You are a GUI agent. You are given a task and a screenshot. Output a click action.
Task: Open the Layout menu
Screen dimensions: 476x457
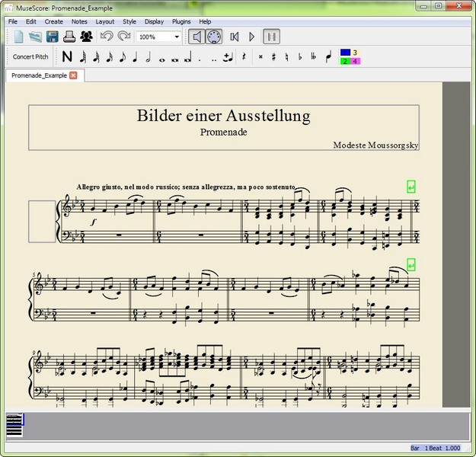[x=105, y=21]
